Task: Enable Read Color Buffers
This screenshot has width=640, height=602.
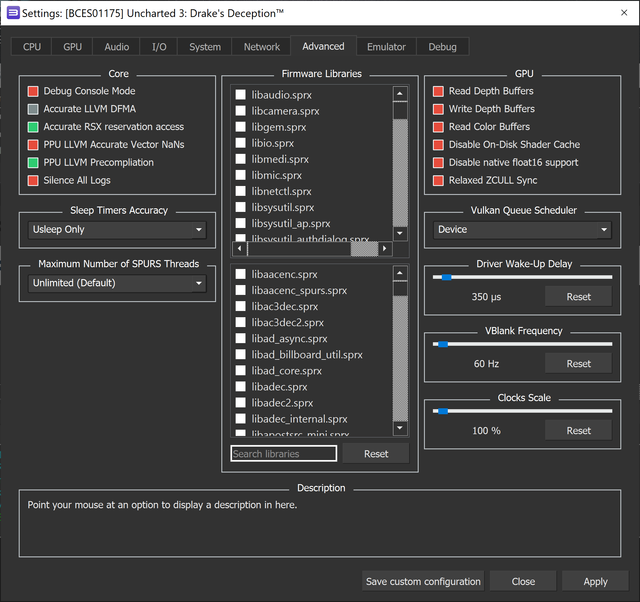Action: click(x=438, y=127)
